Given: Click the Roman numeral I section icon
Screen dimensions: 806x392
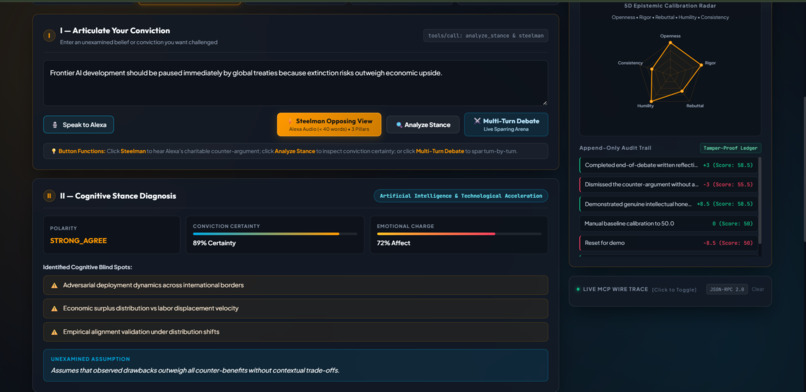Looking at the screenshot, I should 49,35.
